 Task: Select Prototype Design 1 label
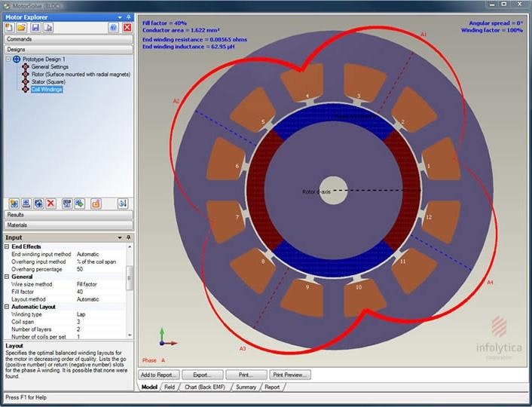click(44, 59)
